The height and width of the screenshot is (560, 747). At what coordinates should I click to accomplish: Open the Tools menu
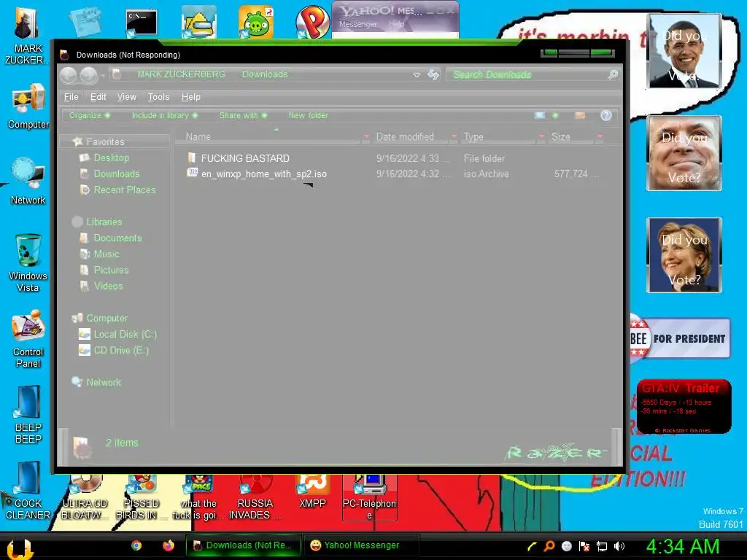click(158, 97)
